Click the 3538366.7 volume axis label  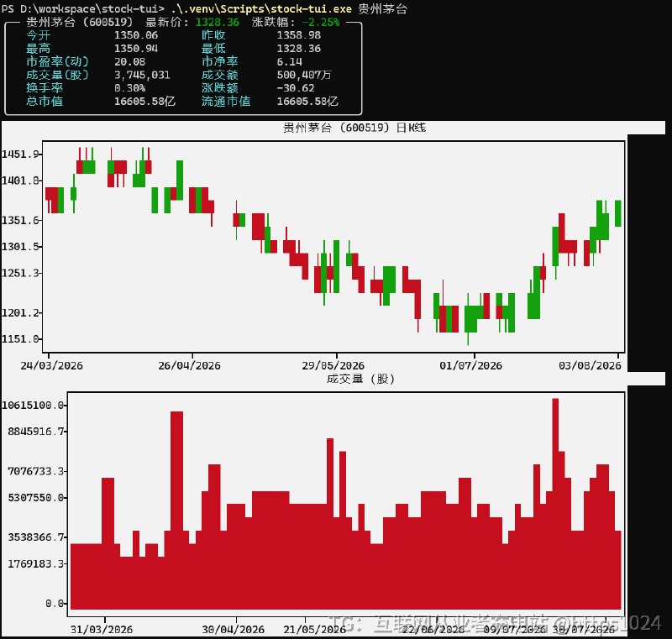[36, 537]
